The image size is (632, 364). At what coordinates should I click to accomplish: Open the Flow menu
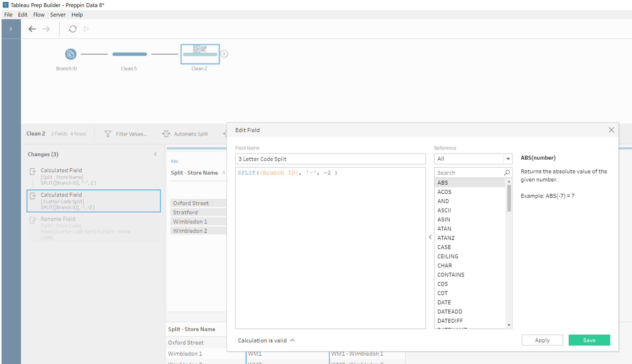tap(39, 15)
